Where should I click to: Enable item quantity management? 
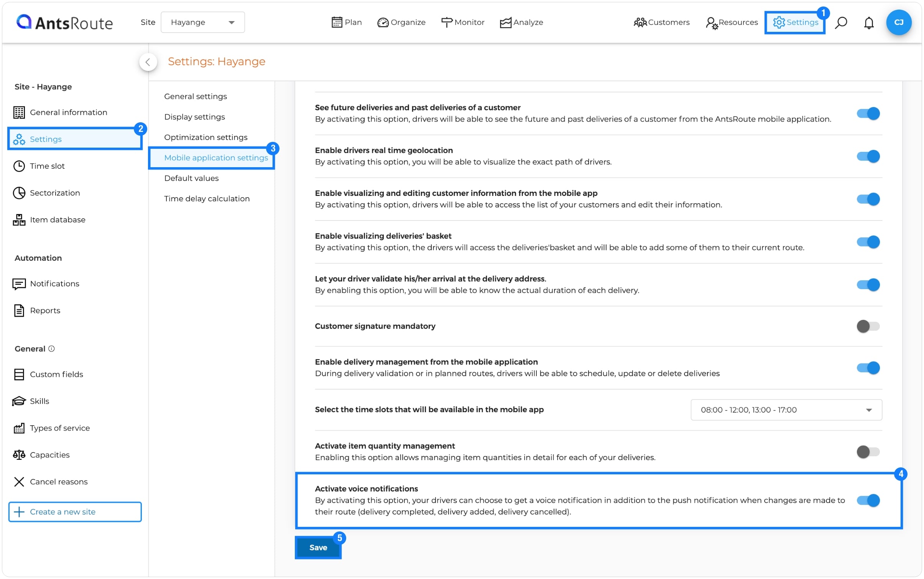(868, 452)
